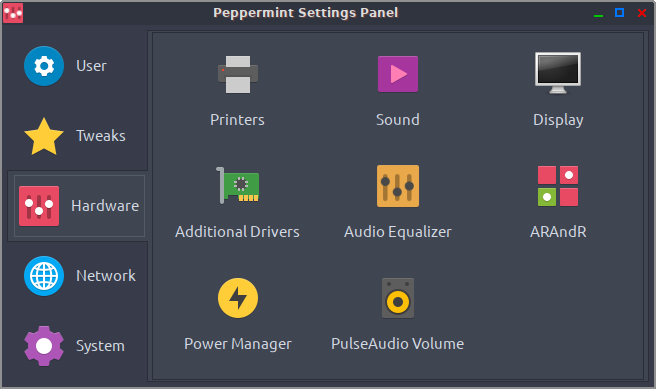Viewport: 656px width, 389px height.
Task: Open the Display monitor icon
Action: tap(558, 73)
